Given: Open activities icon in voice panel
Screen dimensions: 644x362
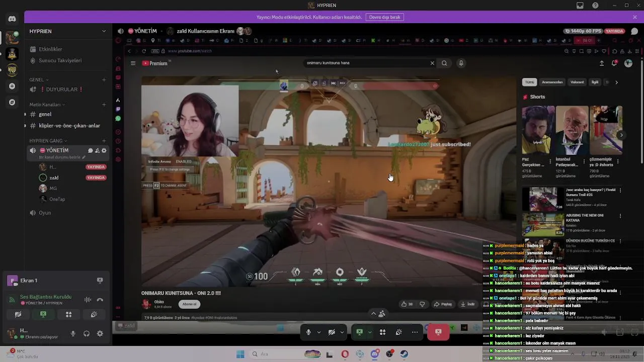Looking at the screenshot, I should click(x=69, y=314).
